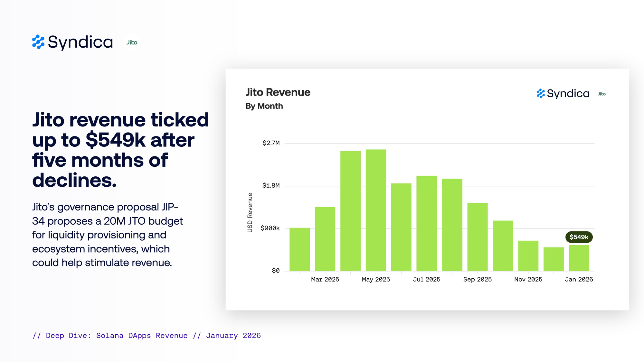Click the JIP-34 governance proposal paragraph

[x=108, y=235]
